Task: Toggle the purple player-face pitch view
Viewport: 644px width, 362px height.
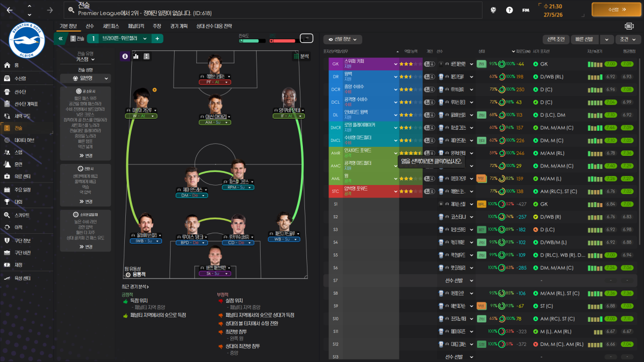Action: coord(125,56)
